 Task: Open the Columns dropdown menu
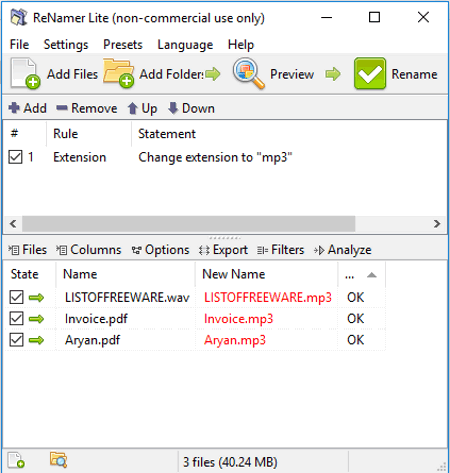(x=89, y=250)
